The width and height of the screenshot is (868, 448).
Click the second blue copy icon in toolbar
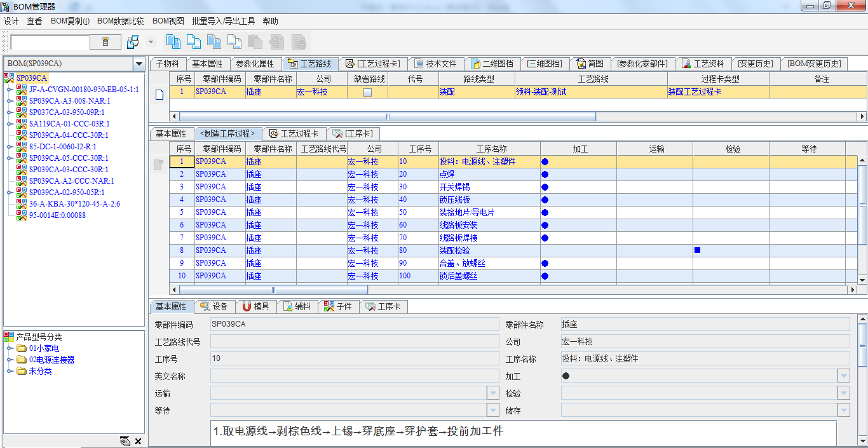point(193,42)
